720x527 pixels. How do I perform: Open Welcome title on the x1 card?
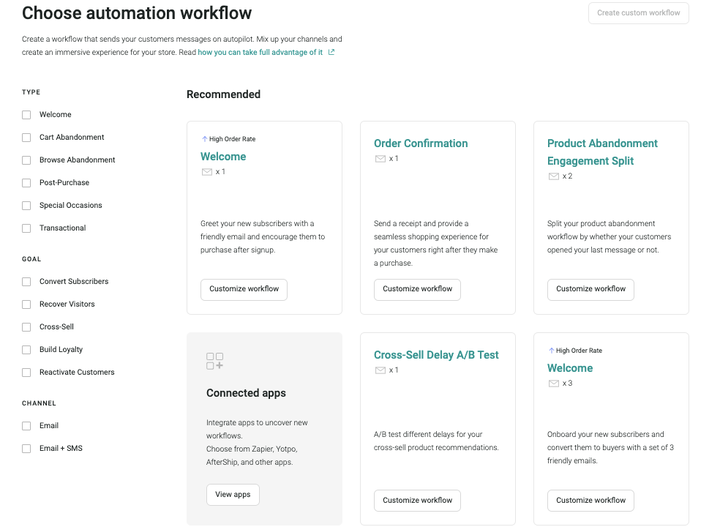click(223, 157)
